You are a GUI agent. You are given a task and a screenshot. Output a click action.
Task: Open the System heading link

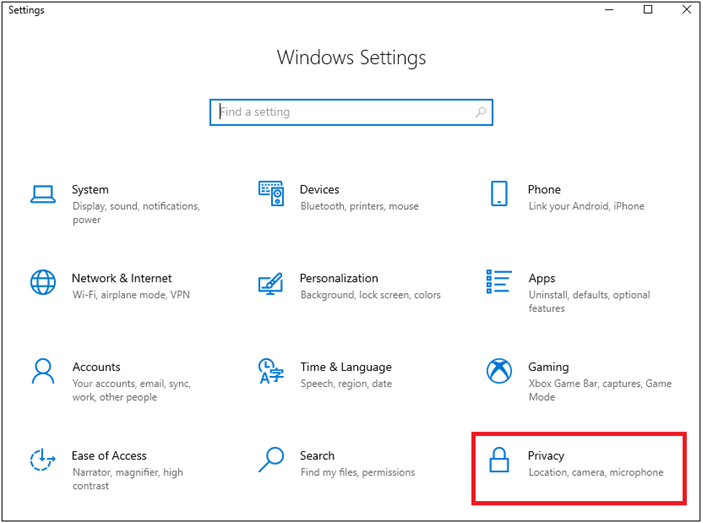90,190
